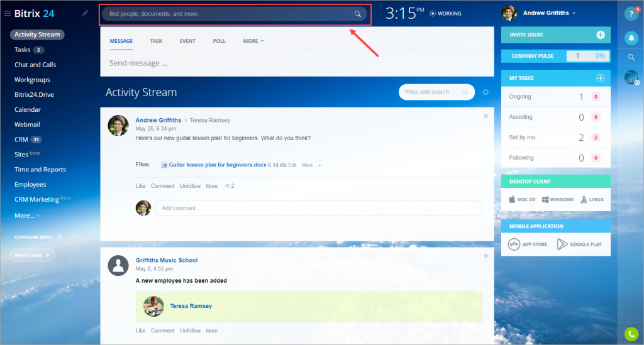Viewport: 644px width, 345px height.
Task: Open Bitrix24.Drive
Action: point(34,95)
